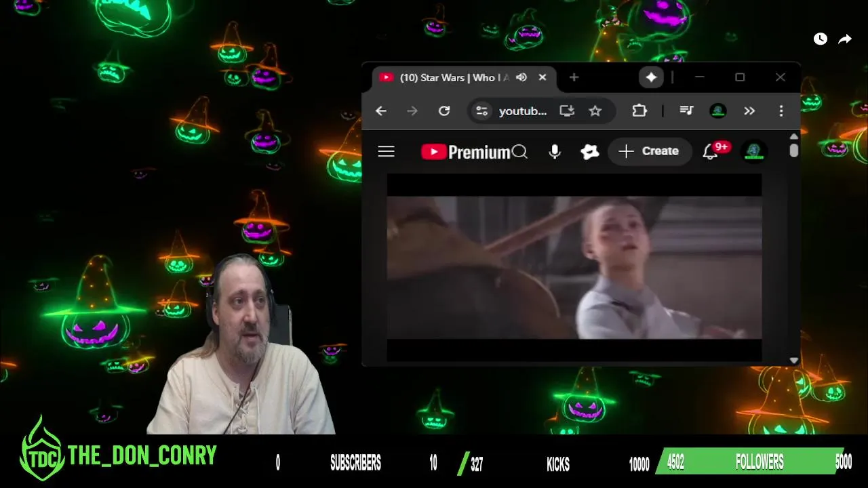This screenshot has width=868, height=488.
Task: Minimize the browser window
Action: pos(699,77)
